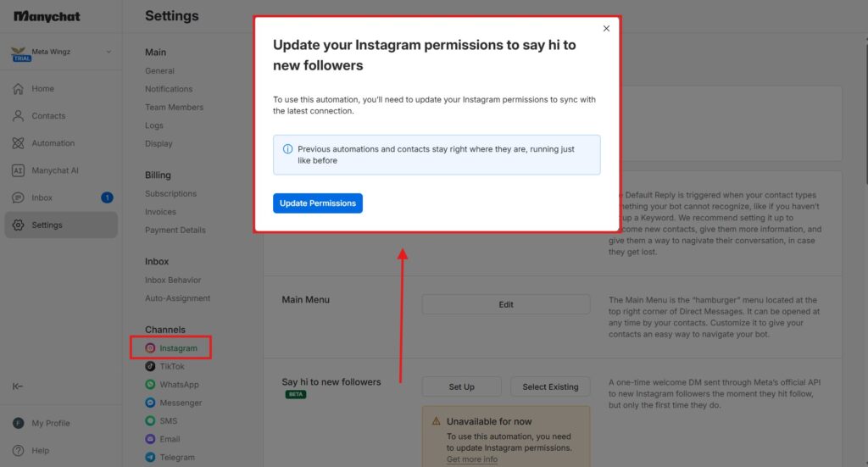The height and width of the screenshot is (467, 868).
Task: Open General settings
Action: (159, 71)
